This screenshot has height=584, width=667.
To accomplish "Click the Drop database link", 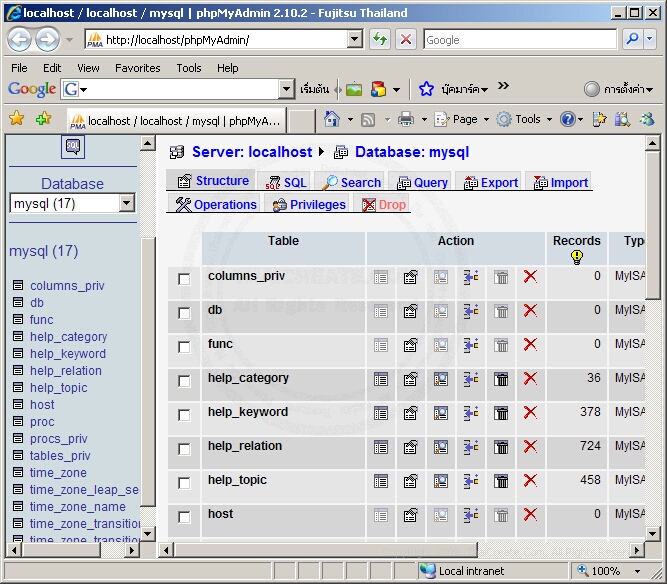I will click(384, 205).
